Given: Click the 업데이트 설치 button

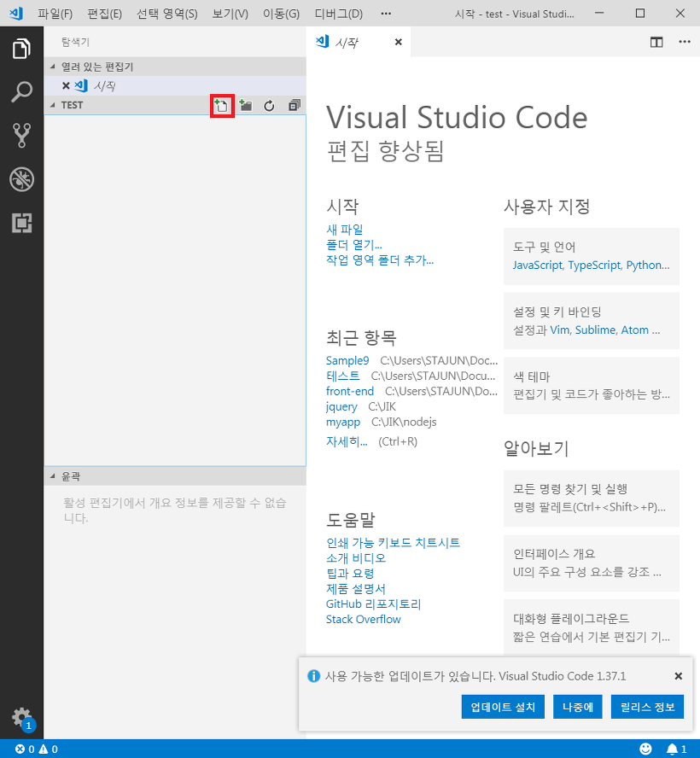Looking at the screenshot, I should [x=503, y=707].
